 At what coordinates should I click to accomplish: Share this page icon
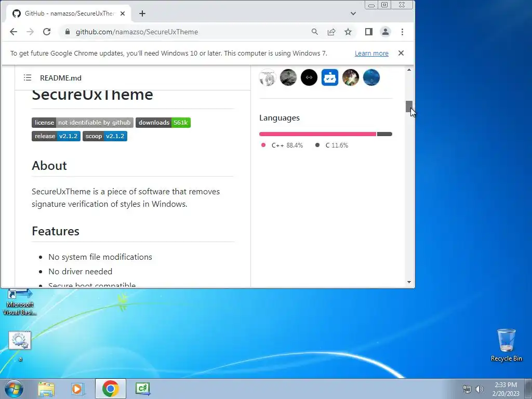[331, 32]
